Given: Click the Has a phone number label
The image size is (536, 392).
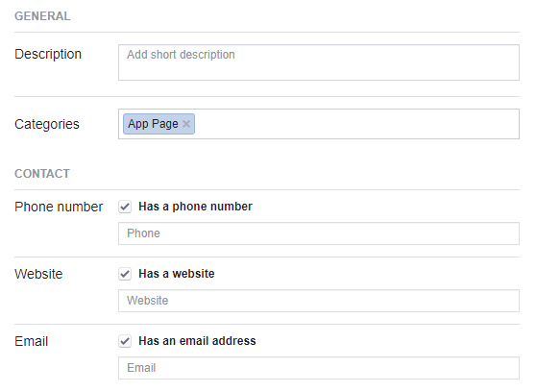Looking at the screenshot, I should (x=195, y=207).
